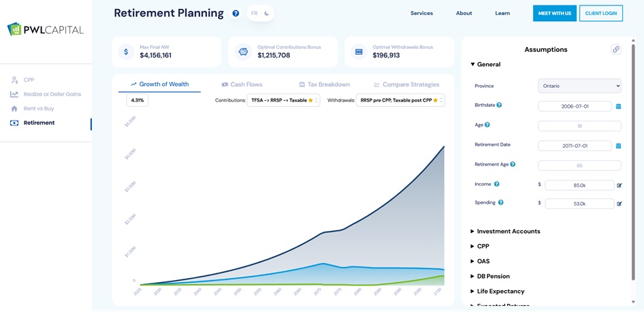The height and width of the screenshot is (312, 644).
Task: Open the Tax Breakdown tab
Action: (324, 84)
